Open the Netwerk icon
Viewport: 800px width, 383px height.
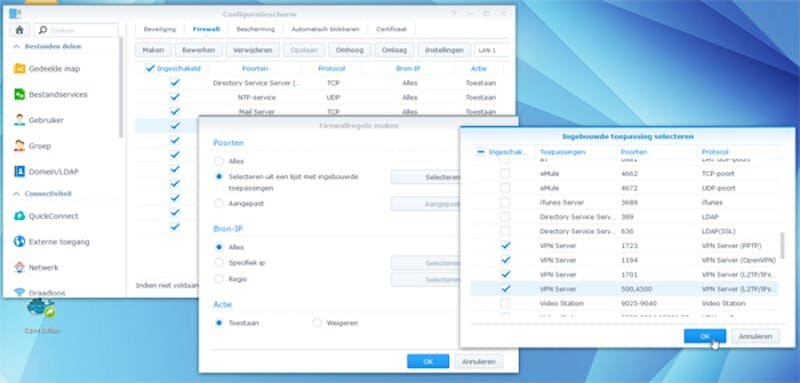pyautogui.click(x=19, y=267)
